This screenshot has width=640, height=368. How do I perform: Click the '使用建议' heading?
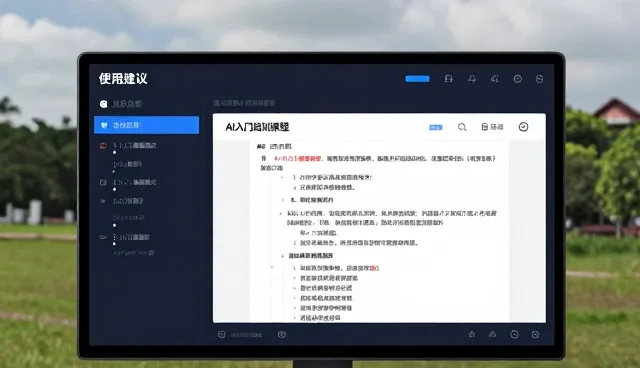pyautogui.click(x=123, y=78)
